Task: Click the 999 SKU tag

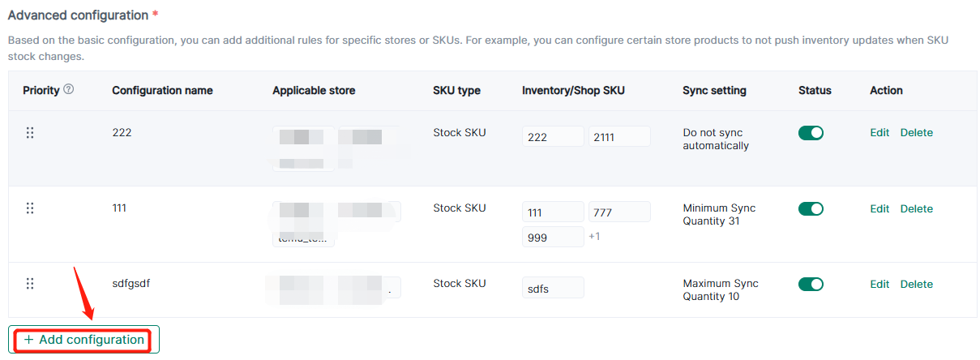Action: click(x=553, y=238)
